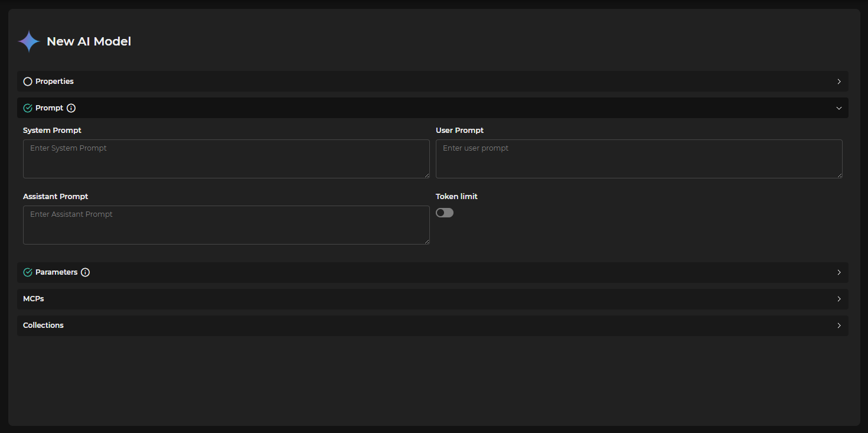
Task: Click the Collections section title
Action: [43, 325]
